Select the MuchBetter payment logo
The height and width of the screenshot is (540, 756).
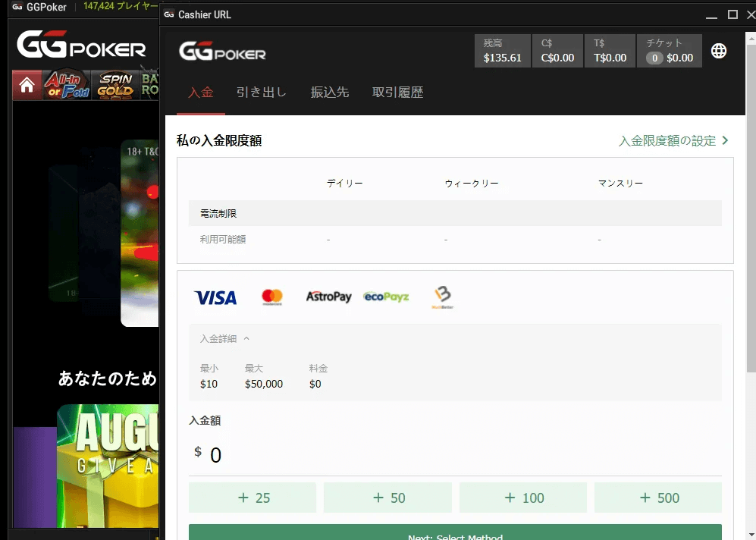point(443,297)
